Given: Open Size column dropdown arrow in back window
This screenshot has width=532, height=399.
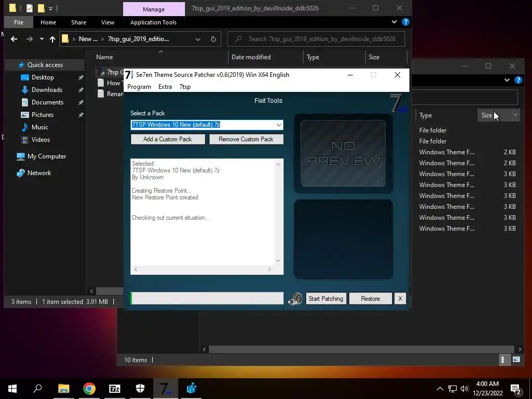Looking at the screenshot, I should [515, 115].
